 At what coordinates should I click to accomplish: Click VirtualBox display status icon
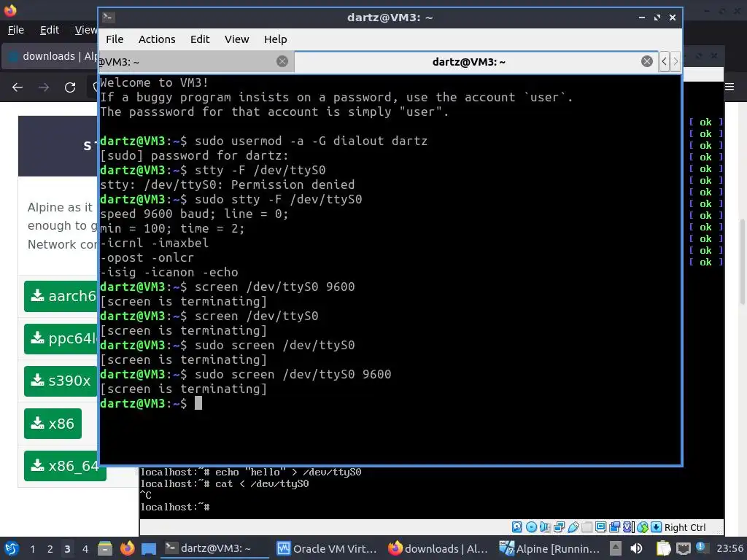tap(601, 527)
